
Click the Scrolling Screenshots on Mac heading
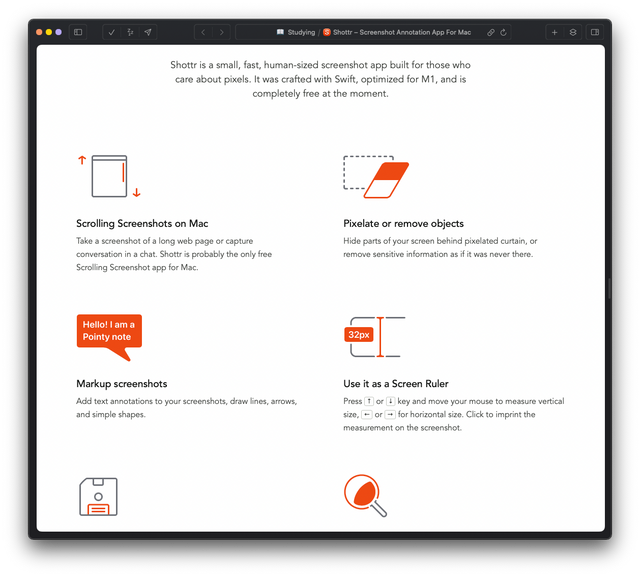coord(142,224)
